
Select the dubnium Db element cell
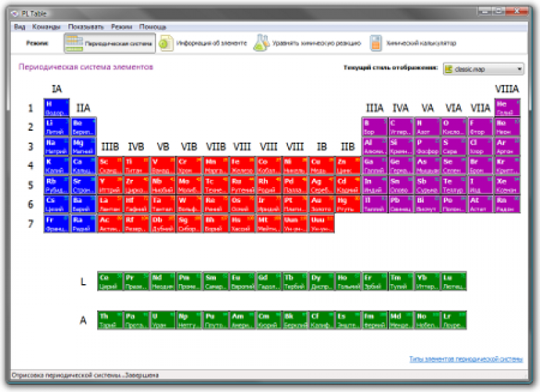click(163, 224)
